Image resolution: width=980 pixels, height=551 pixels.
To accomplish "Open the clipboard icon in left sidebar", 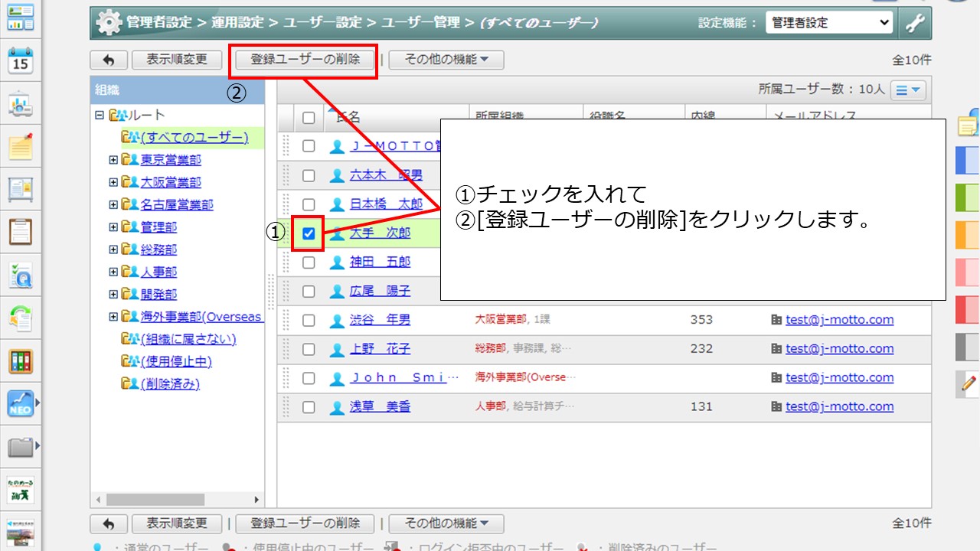I will pos(21,231).
